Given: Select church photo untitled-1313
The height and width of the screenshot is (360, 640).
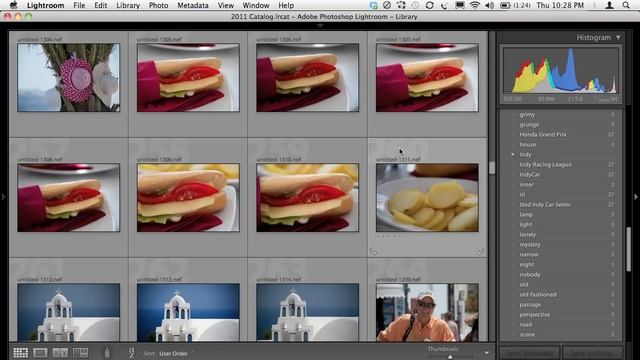Looking at the screenshot, I should click(188, 312).
